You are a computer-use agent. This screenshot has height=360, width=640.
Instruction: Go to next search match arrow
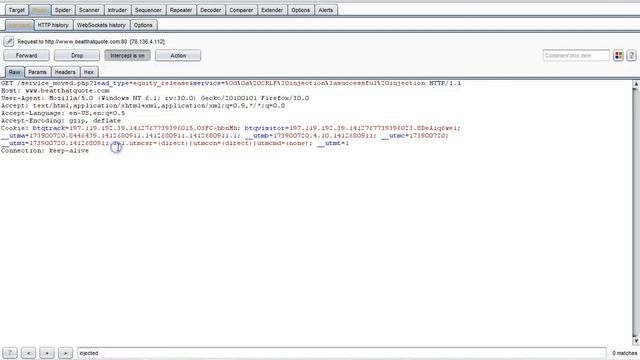coord(65,353)
